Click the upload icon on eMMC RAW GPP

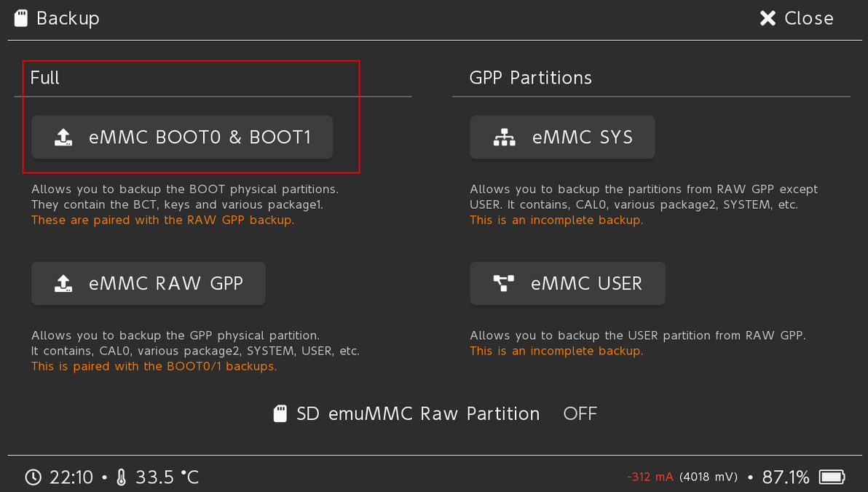tap(63, 284)
